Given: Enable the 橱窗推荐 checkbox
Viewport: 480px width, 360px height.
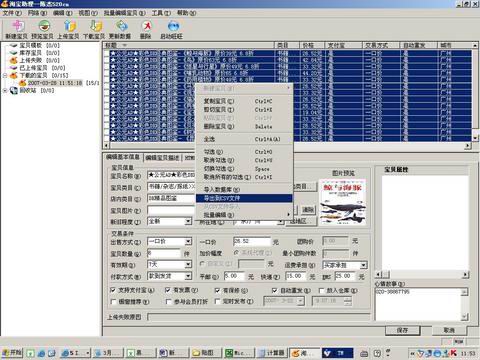Looking at the screenshot, I should (x=113, y=302).
